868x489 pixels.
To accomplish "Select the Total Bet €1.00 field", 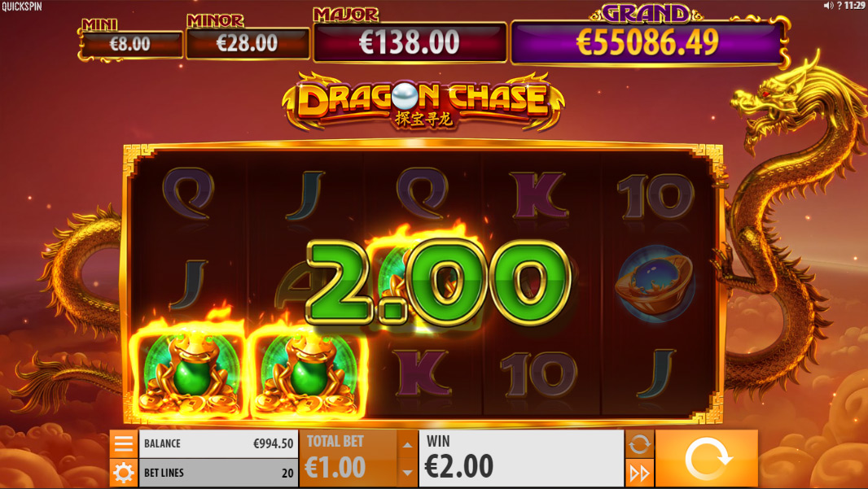I will coord(349,459).
